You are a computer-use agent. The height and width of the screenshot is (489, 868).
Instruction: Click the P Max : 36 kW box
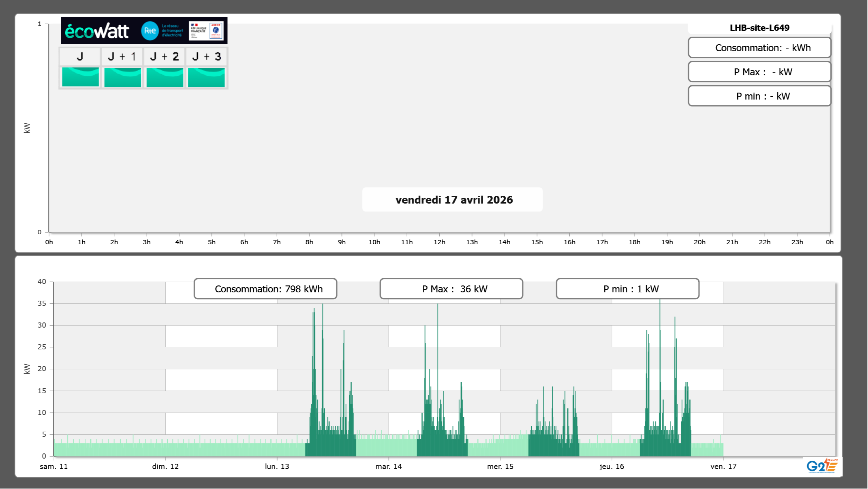tap(451, 289)
